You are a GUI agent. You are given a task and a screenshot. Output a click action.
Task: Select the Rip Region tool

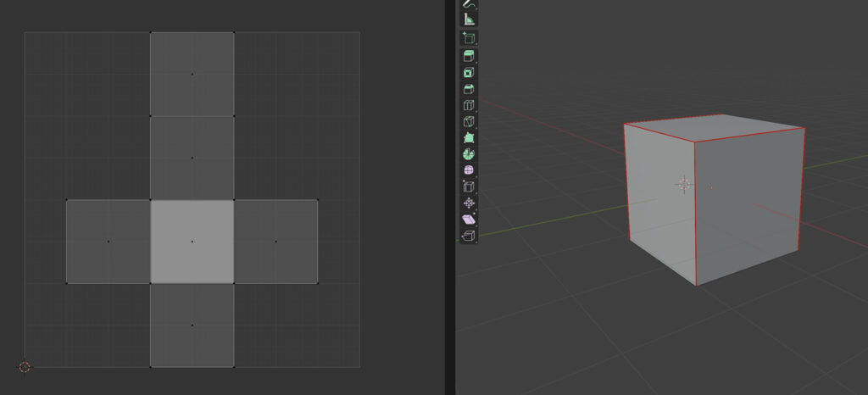(469, 236)
